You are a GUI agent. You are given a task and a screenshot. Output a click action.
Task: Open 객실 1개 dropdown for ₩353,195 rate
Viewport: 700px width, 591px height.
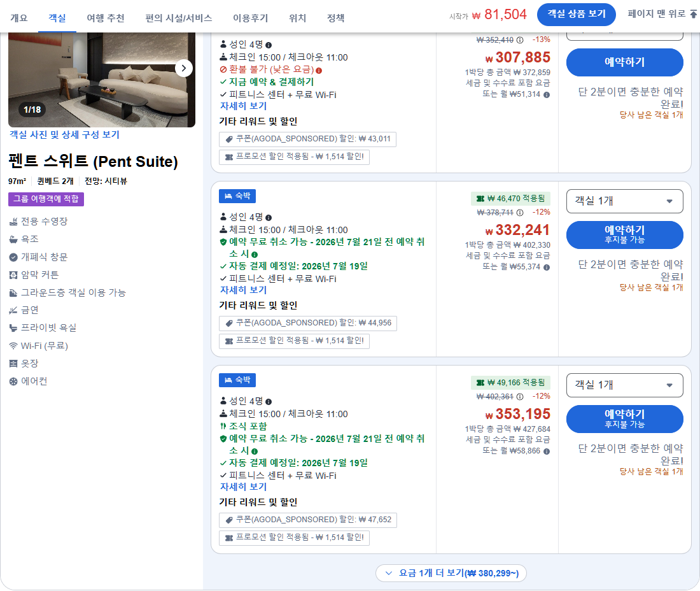coord(624,385)
